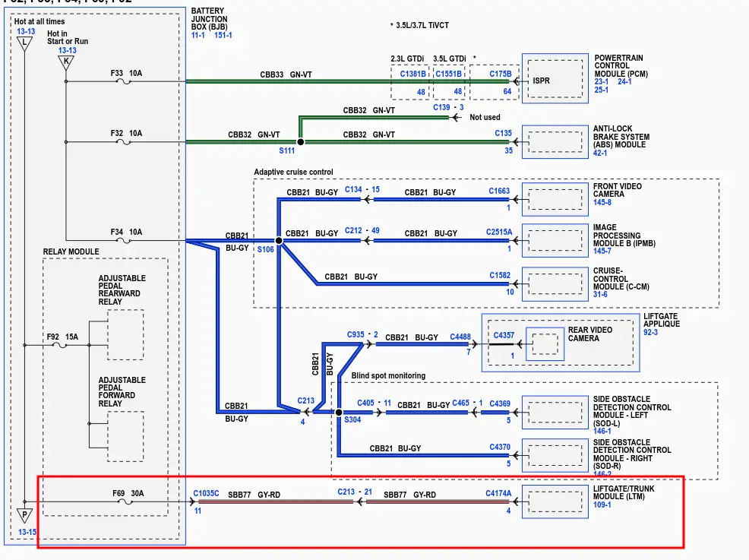
Task: Select connector C175B
Action: (x=501, y=74)
